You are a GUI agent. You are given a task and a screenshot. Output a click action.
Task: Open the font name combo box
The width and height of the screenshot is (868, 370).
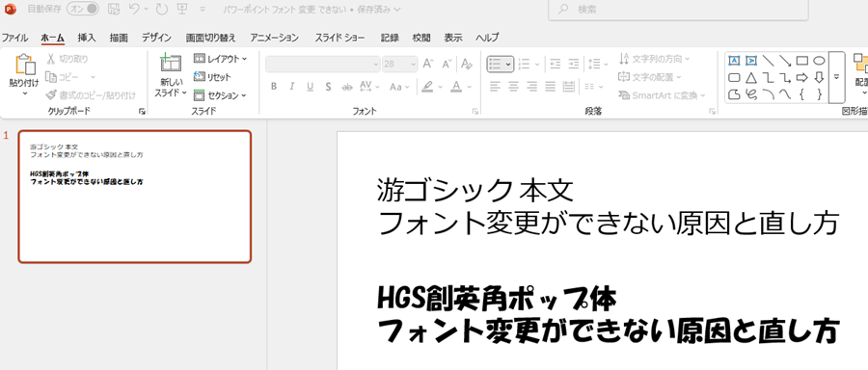coord(323,65)
